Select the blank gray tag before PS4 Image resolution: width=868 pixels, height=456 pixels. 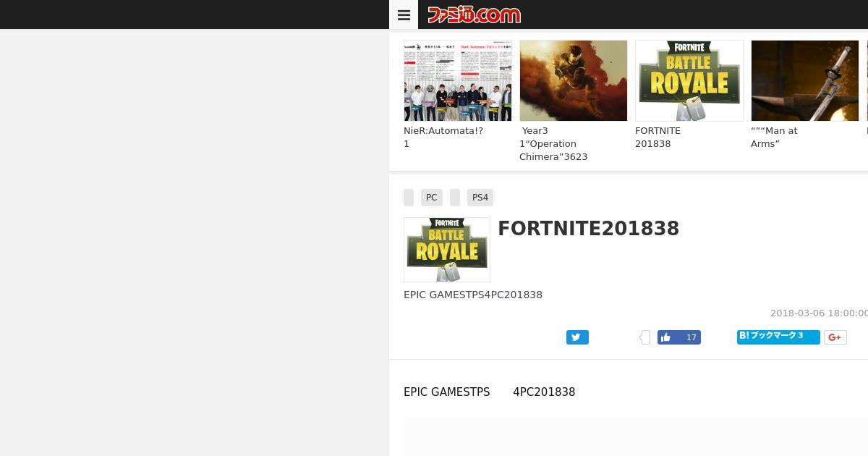[455, 198]
